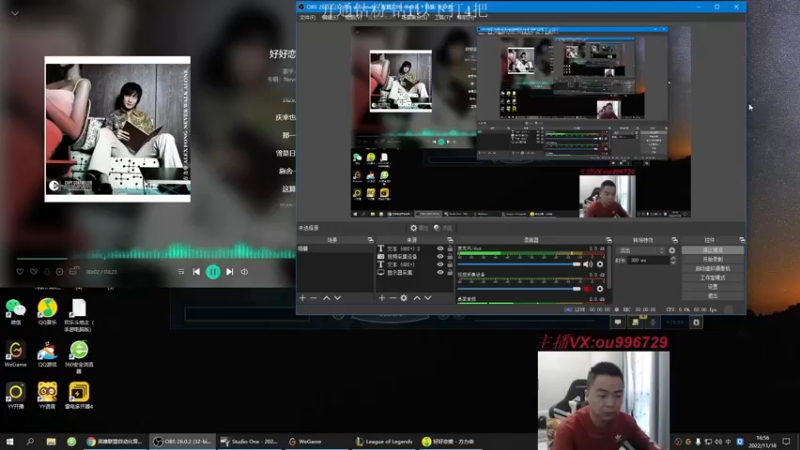Skip to the next track
Image resolution: width=800 pixels, height=450 pixels.
click(230, 272)
